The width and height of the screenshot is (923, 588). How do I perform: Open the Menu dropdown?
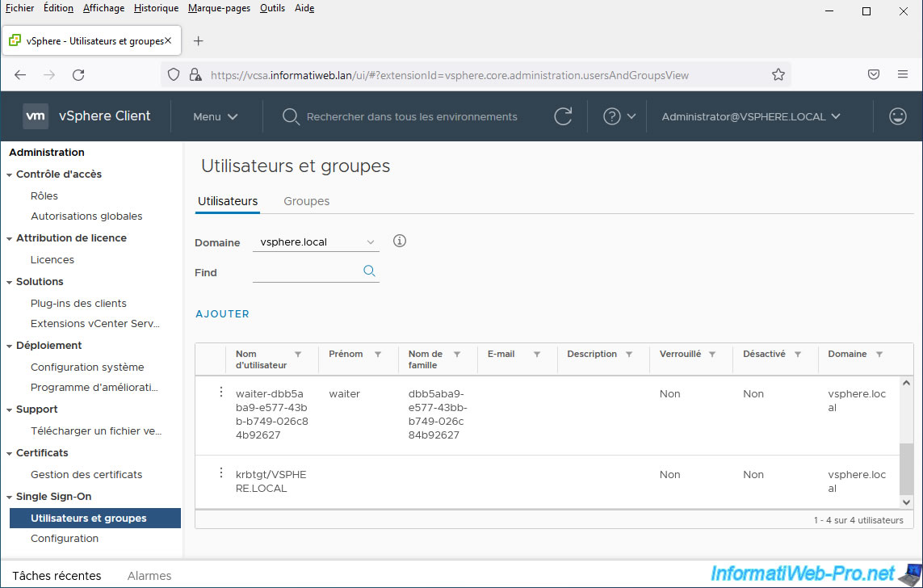click(x=216, y=116)
